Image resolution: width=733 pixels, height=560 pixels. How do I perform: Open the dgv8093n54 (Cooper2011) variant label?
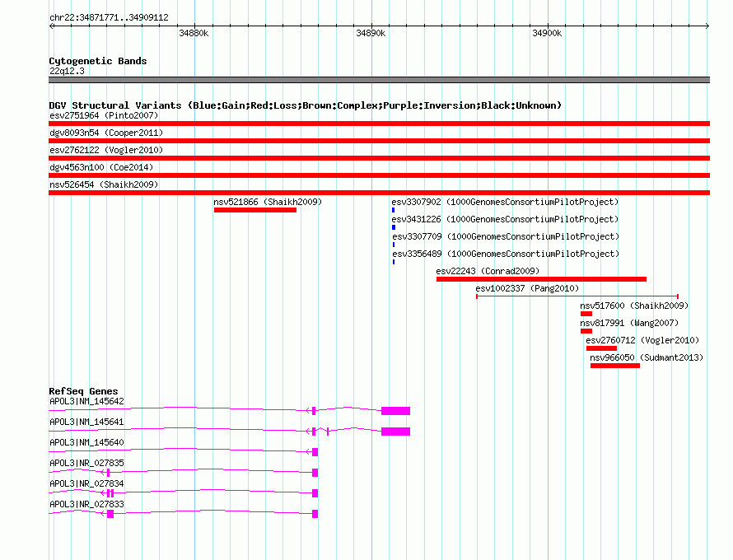tap(106, 133)
